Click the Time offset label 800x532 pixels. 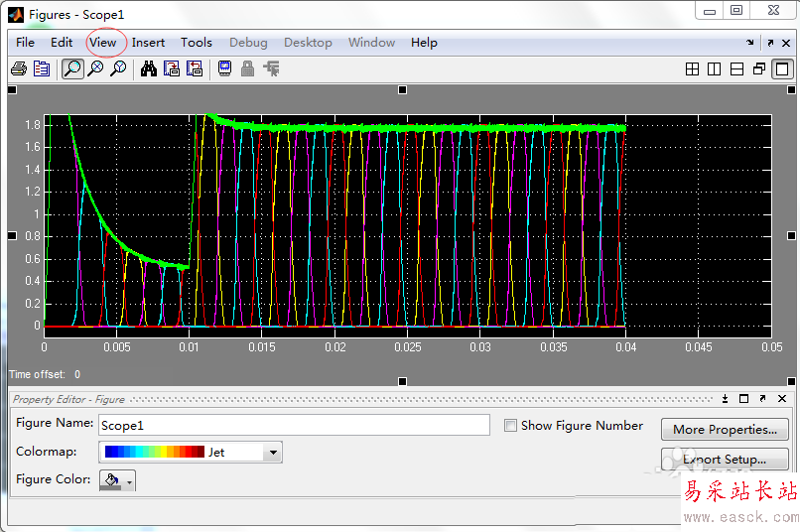click(38, 374)
